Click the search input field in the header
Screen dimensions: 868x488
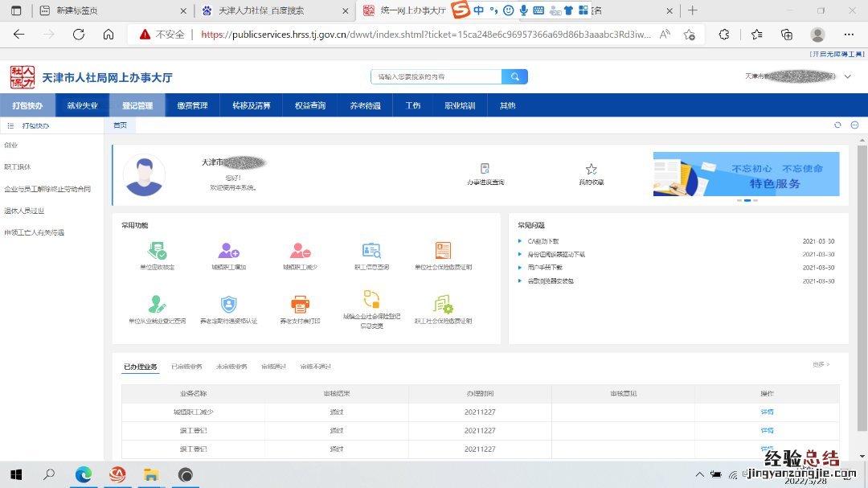tap(436, 76)
